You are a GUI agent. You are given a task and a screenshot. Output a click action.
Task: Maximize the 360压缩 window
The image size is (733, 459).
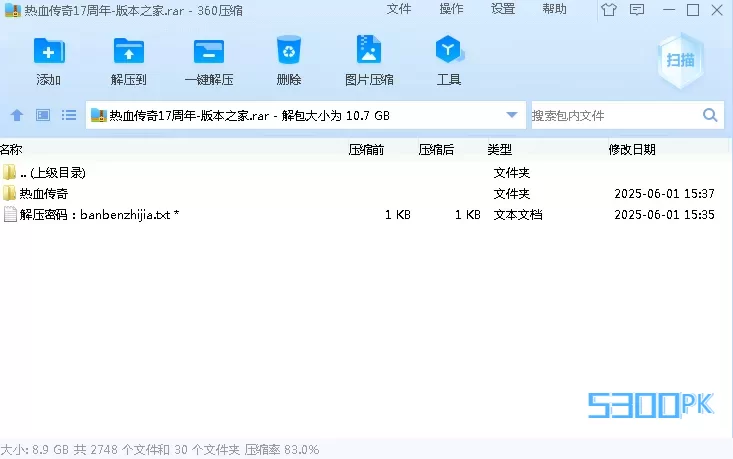pyautogui.click(x=693, y=10)
